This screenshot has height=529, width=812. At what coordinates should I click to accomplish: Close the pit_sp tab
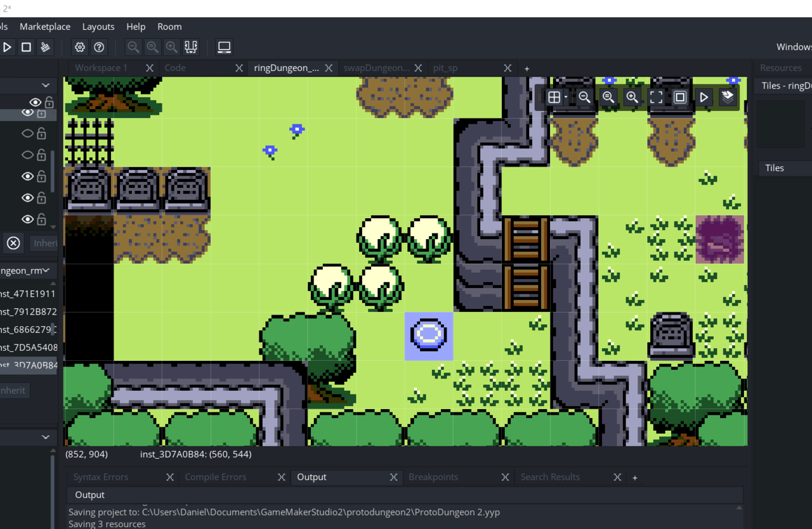507,68
